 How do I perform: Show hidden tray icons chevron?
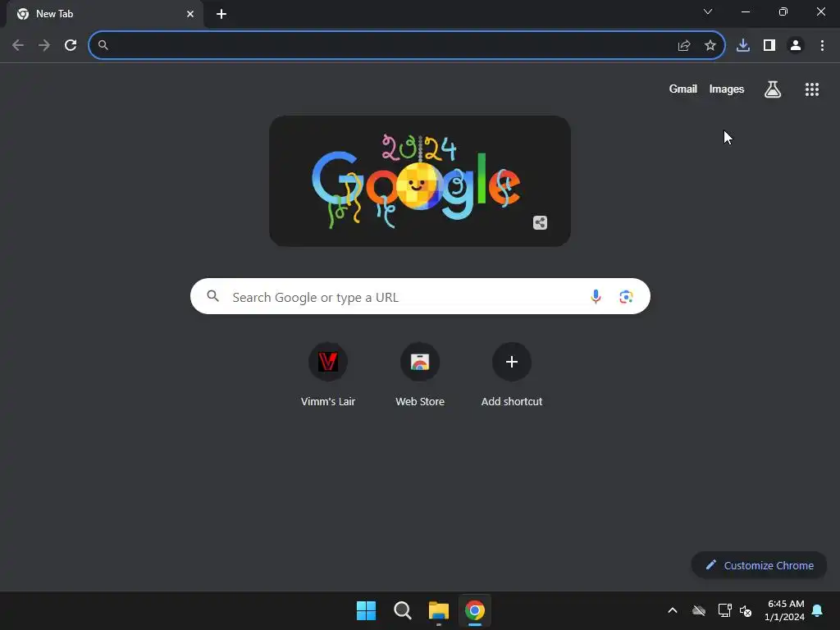tap(673, 610)
